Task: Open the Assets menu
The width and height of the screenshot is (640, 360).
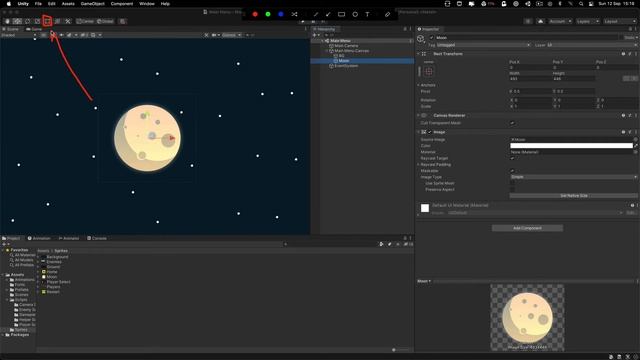Action: coord(68,4)
